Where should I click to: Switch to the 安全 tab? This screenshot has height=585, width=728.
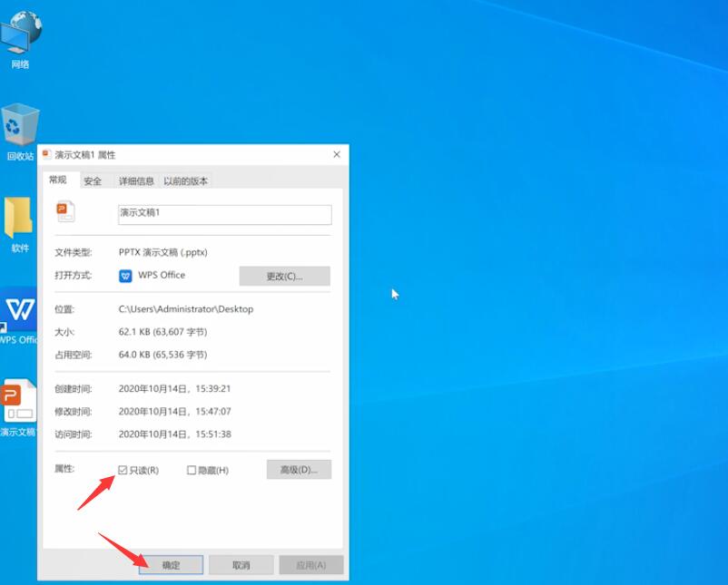93,180
